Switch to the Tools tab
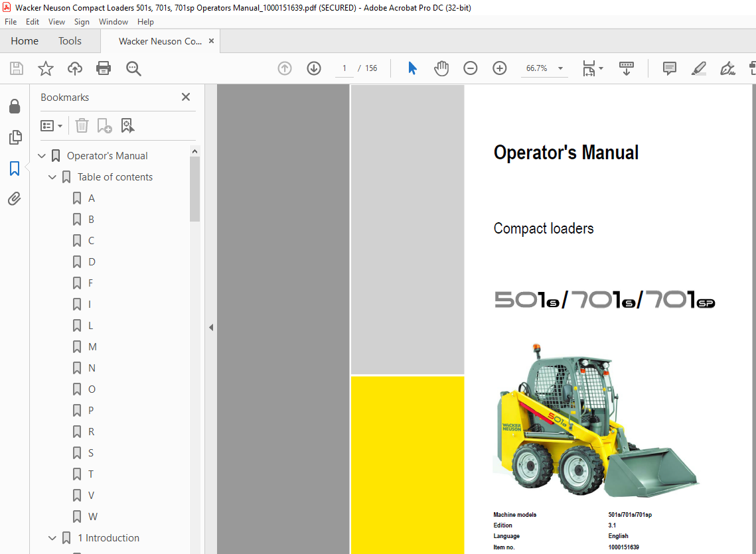Viewport: 756px width, 554px height. coord(70,41)
